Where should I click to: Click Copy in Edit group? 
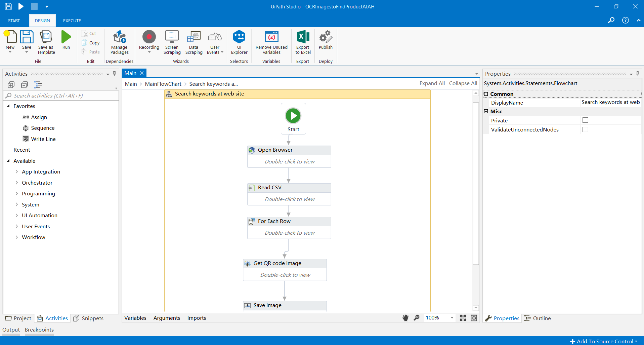(91, 43)
